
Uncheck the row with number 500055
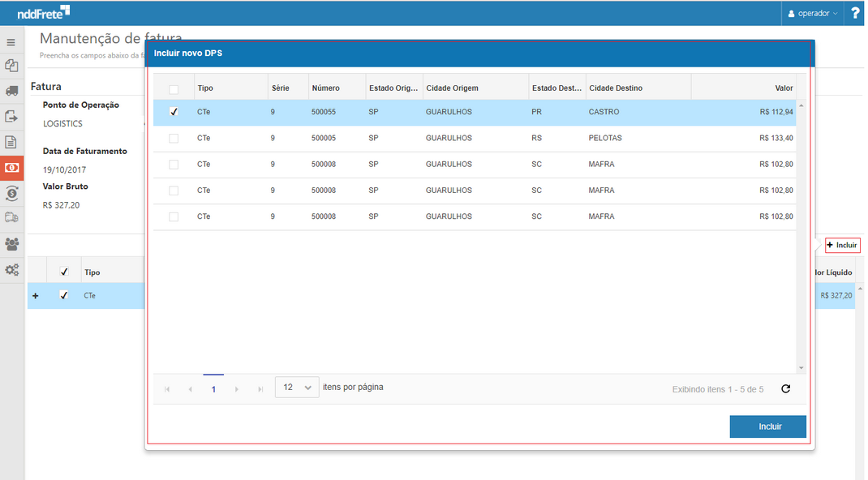click(174, 113)
